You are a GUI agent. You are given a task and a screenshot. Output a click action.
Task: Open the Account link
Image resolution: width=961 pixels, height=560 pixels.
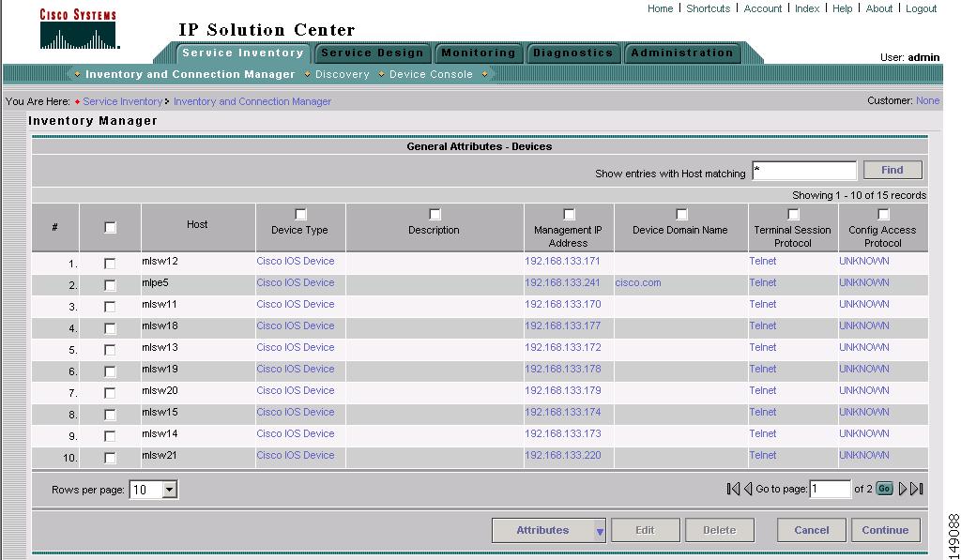point(762,8)
